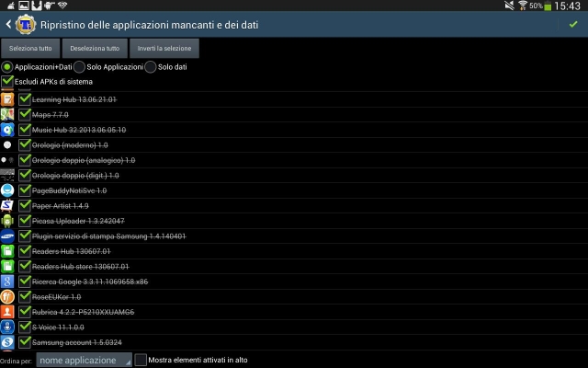Tap the Maps app icon
Screen dimensions: 588x368
point(7,114)
